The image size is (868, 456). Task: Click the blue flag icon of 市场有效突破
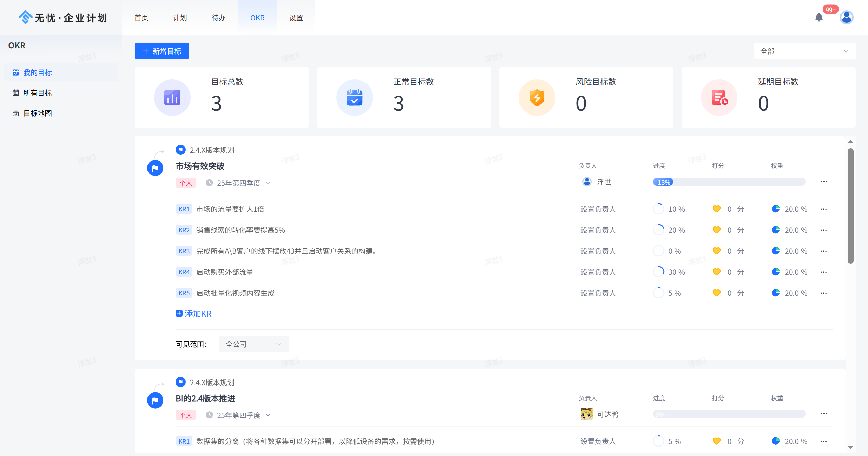click(x=155, y=168)
